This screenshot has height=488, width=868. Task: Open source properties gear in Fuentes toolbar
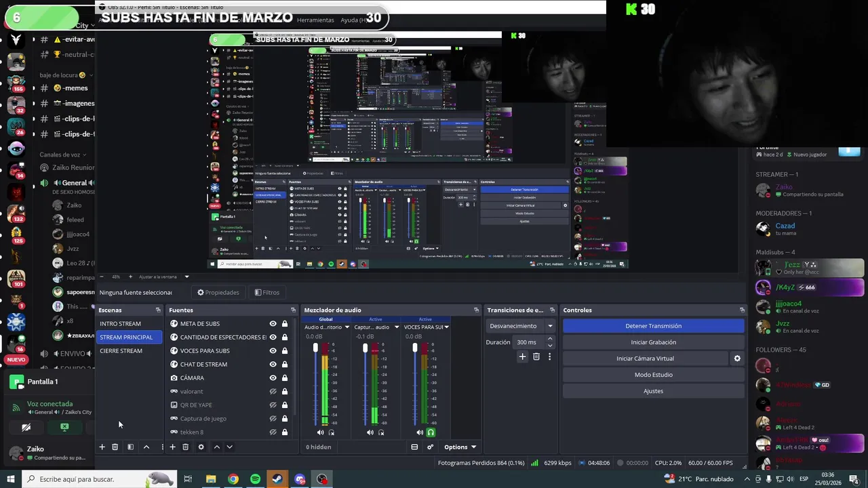coord(201,447)
